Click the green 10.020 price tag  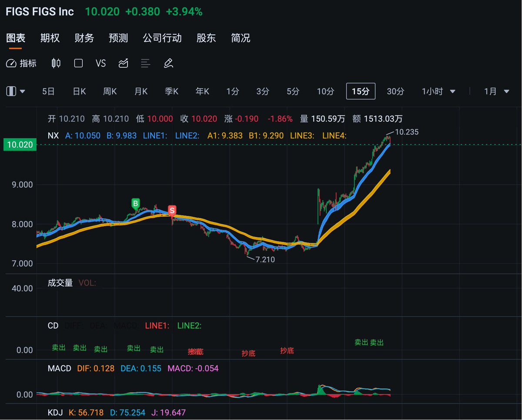click(x=19, y=144)
